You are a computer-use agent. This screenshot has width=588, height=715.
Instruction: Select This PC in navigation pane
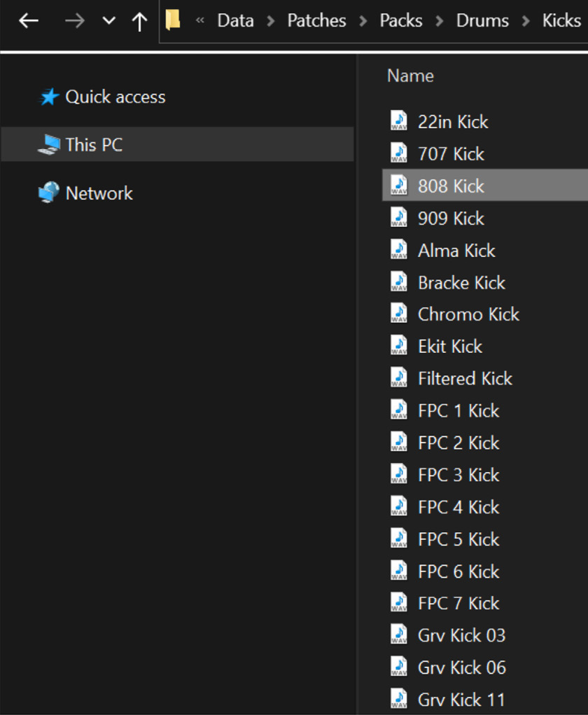tap(94, 145)
